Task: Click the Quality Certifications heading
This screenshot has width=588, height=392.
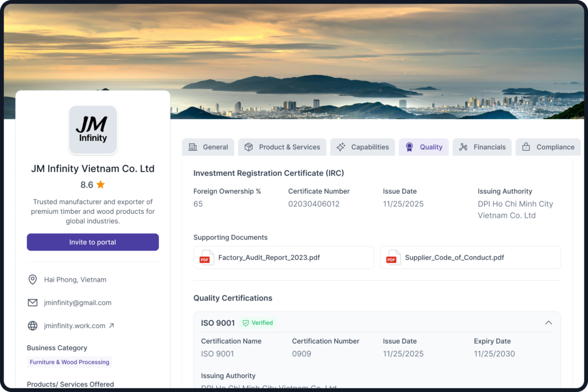Action: (x=233, y=298)
